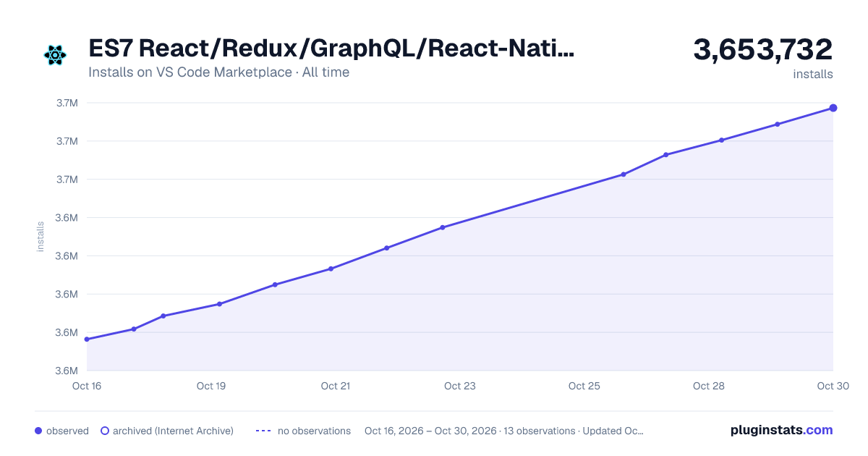Click the dashed no-observations legend line
868x456 pixels.
[263, 431]
